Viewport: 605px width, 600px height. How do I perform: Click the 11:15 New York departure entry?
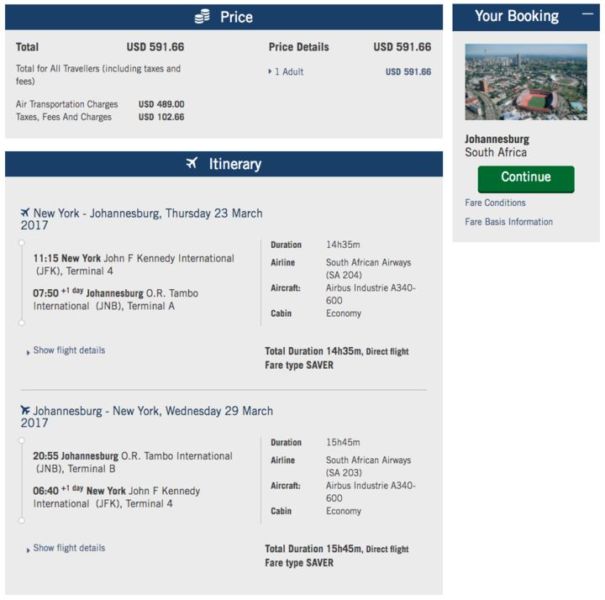click(134, 264)
